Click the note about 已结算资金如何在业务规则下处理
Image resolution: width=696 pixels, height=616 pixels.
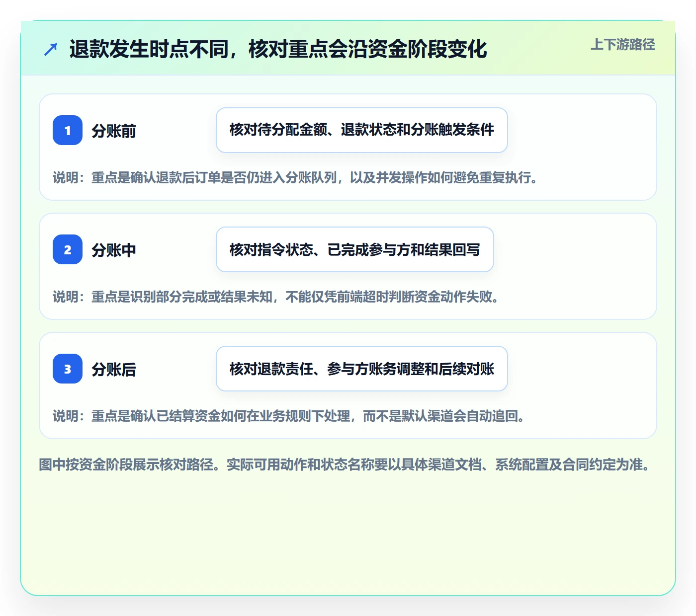[289, 416]
